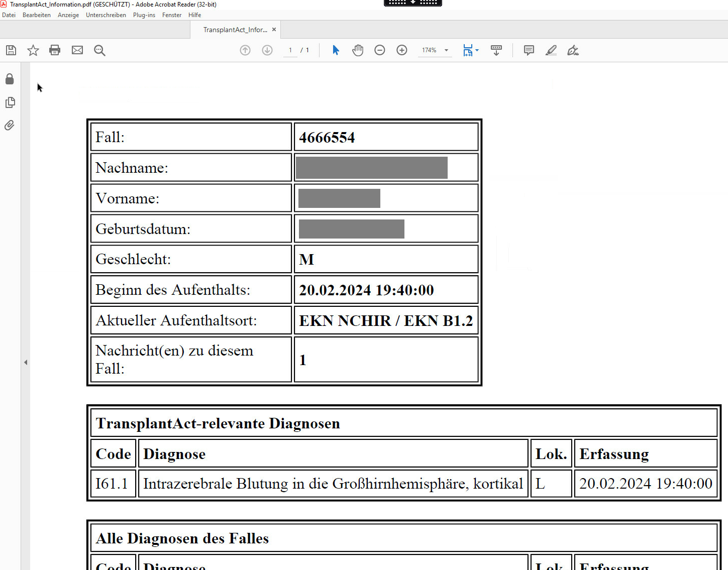Expand the fit page options dropdown
This screenshot has height=570, width=728.
pos(477,50)
